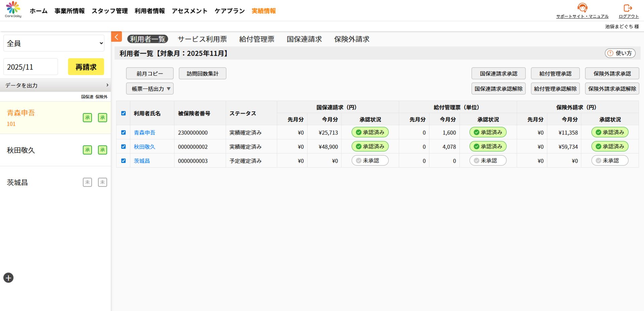The image size is (644, 311).
Task: Collapse the sidebar with the orange arrow
Action: [116, 37]
